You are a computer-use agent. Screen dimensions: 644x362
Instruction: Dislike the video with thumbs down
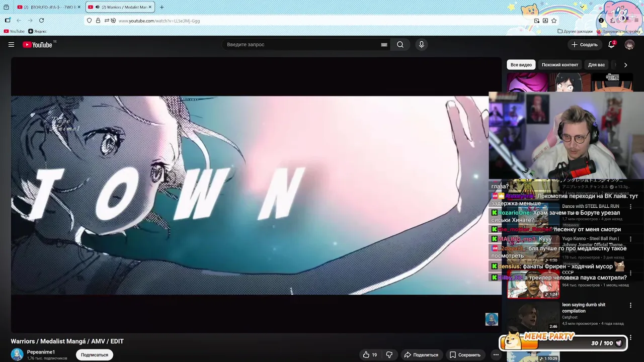(x=389, y=355)
